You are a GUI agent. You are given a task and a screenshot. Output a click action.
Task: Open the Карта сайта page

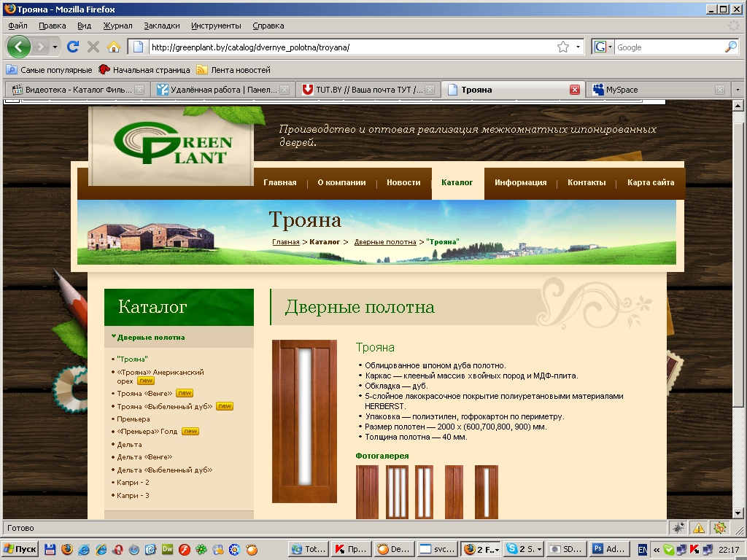click(x=650, y=182)
